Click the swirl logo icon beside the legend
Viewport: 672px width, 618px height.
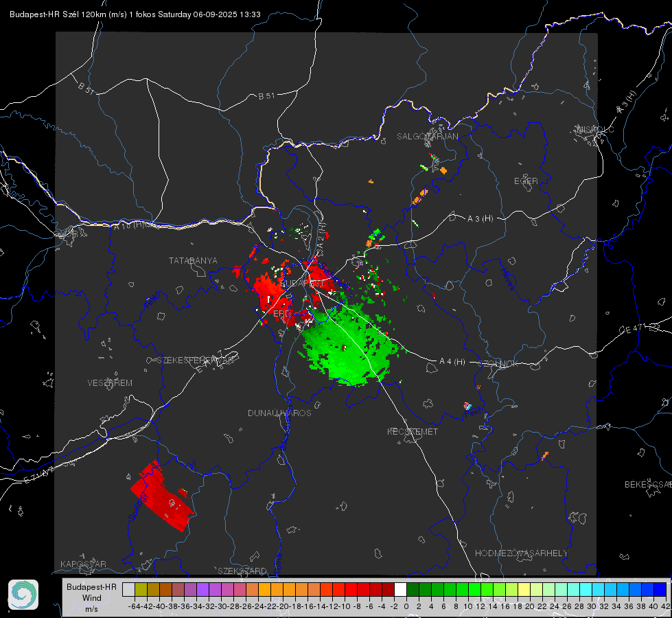(23, 595)
